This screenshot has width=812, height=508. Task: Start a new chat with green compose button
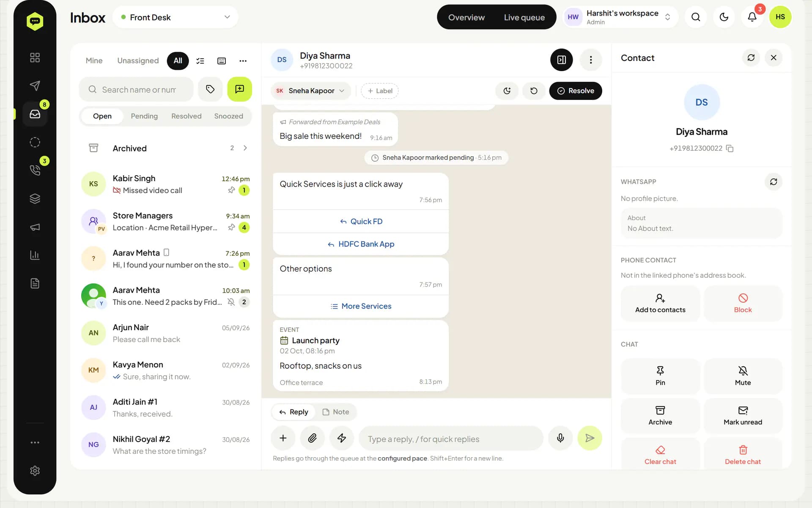[239, 89]
